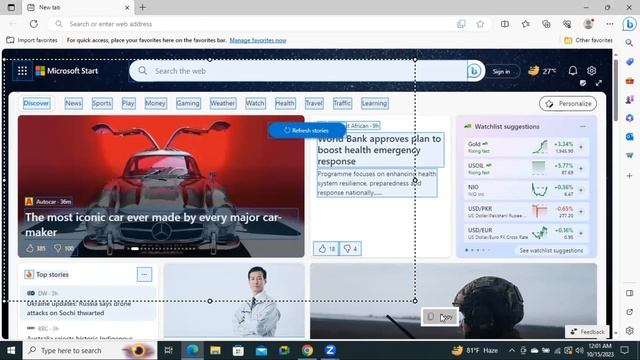
Task: Open Zoom from the taskbar
Action: point(330,350)
